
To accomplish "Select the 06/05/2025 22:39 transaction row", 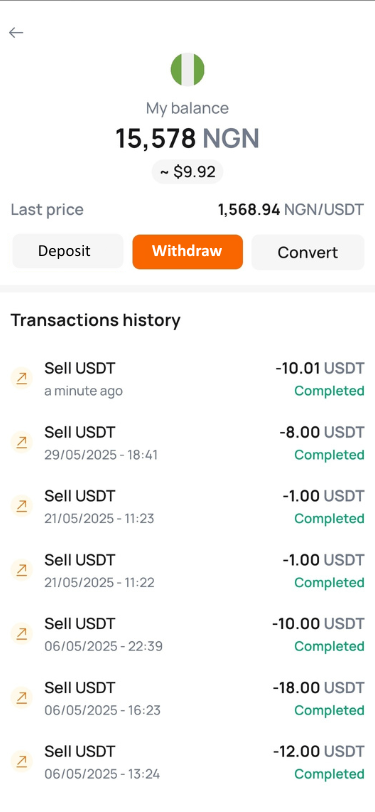I will click(x=188, y=634).
